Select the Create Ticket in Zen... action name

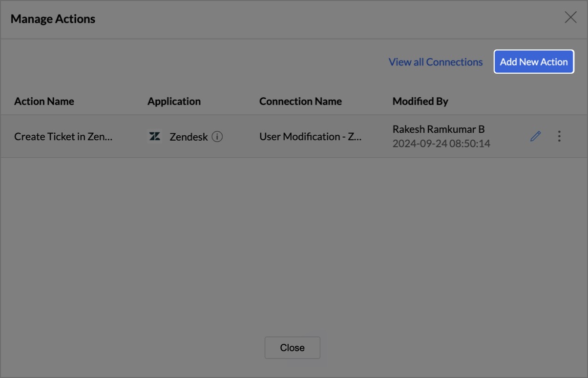63,137
